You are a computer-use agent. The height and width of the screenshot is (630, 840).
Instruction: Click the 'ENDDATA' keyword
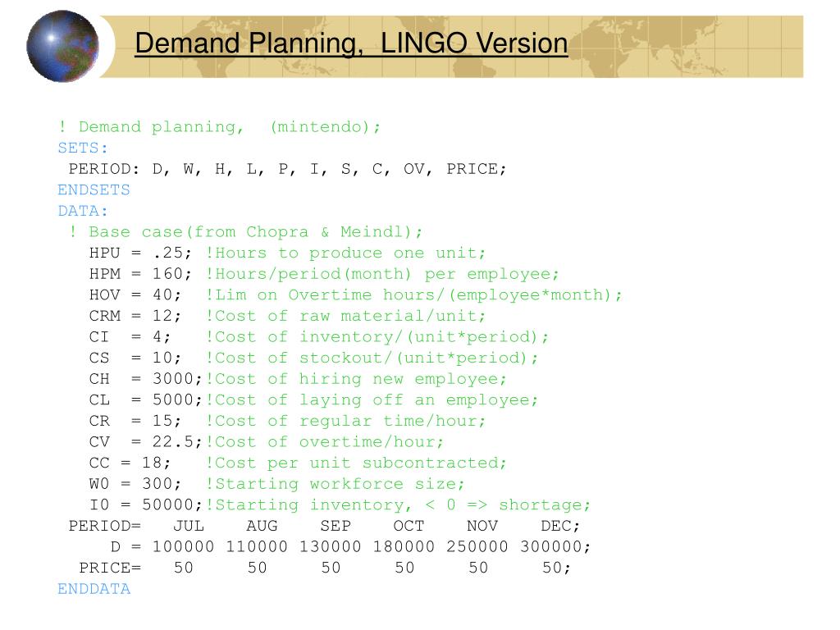94,589
